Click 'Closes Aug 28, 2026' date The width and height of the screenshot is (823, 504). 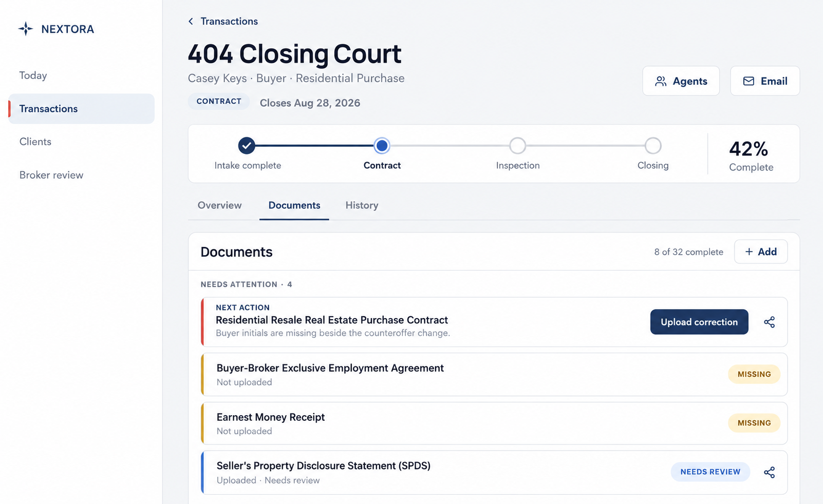click(310, 103)
